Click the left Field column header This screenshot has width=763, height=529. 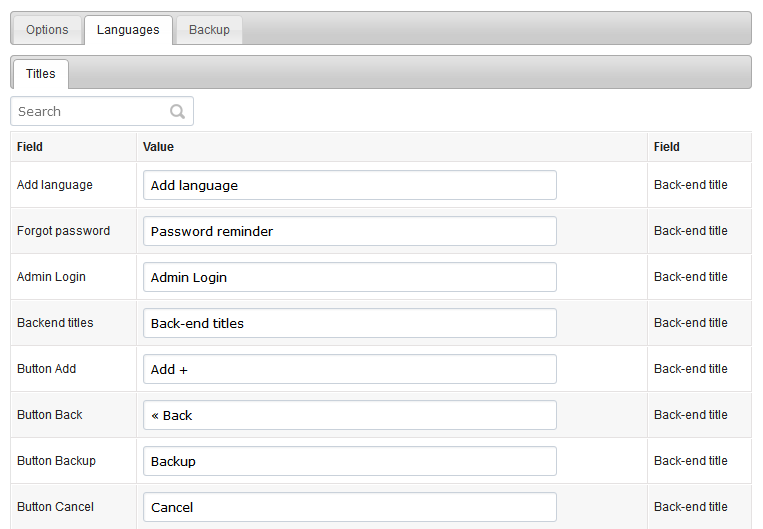(x=30, y=146)
